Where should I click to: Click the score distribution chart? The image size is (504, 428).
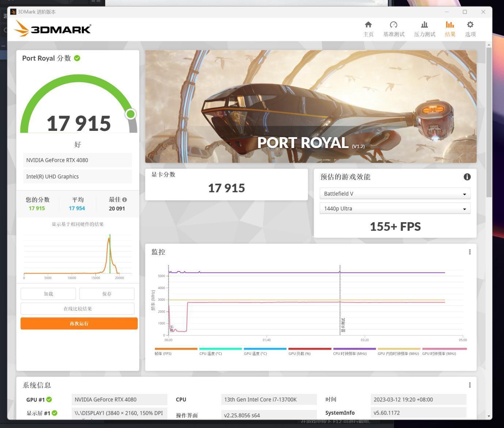coord(77,257)
